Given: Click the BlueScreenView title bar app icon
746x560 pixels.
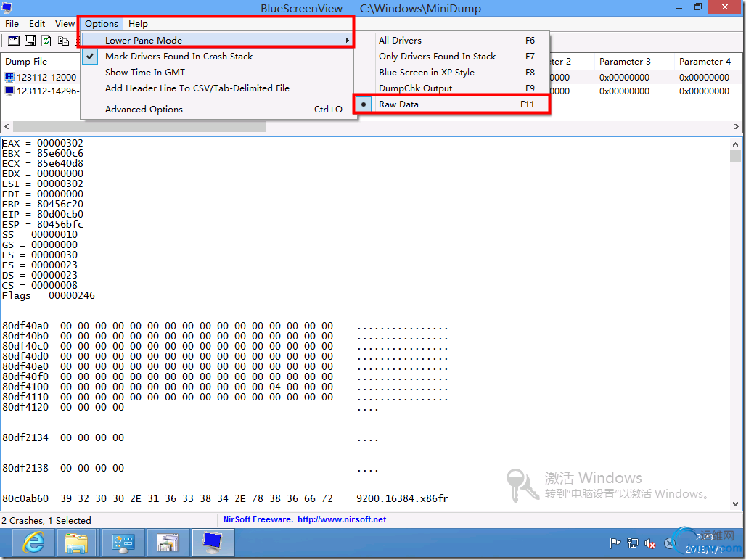Looking at the screenshot, I should click(x=7, y=7).
